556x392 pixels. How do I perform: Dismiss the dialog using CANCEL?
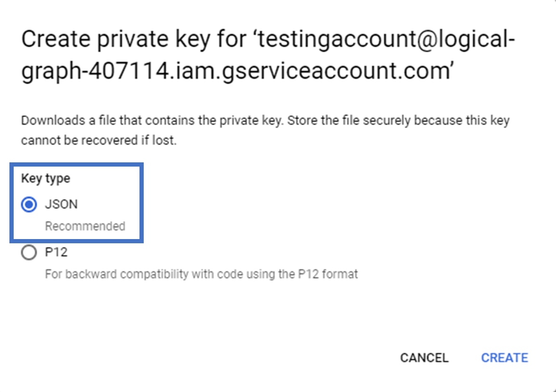424,358
